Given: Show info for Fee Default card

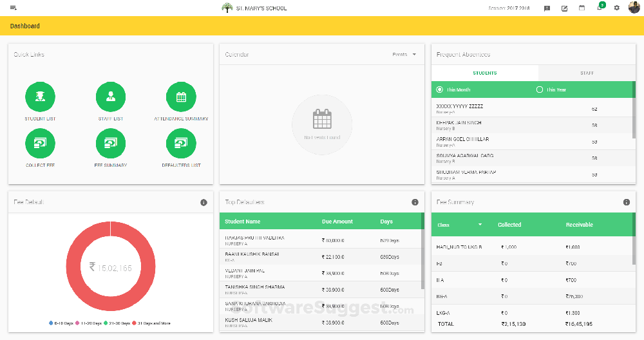Looking at the screenshot, I should point(204,202).
